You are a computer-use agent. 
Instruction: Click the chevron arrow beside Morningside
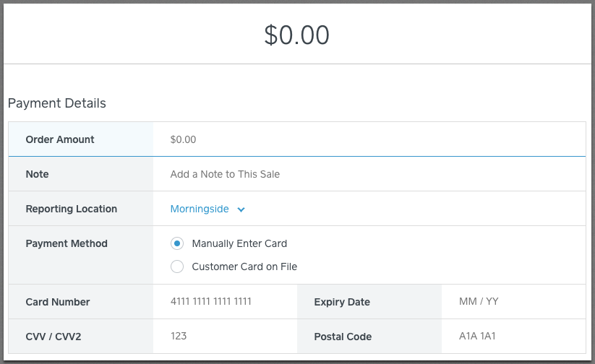(241, 209)
